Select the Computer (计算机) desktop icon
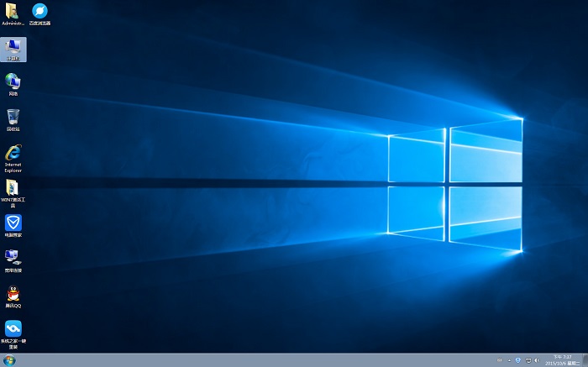 pyautogui.click(x=13, y=47)
